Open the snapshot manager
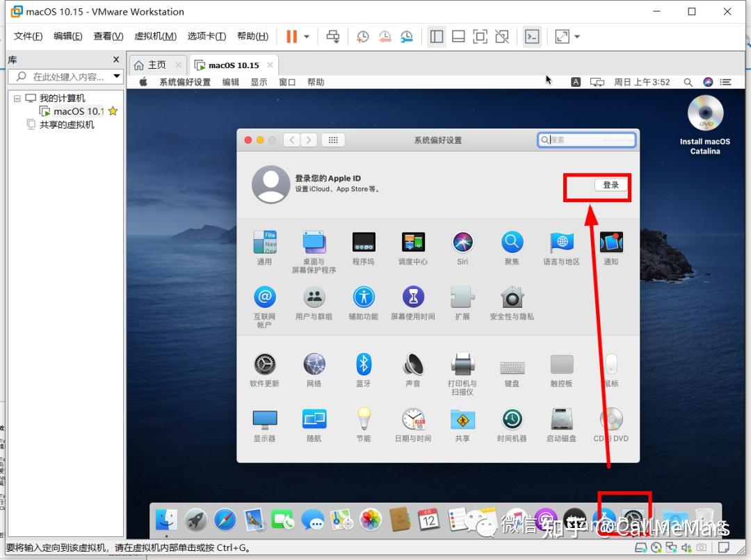 click(x=407, y=36)
